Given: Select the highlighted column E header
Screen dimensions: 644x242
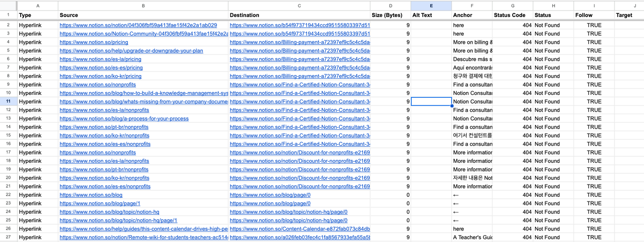Looking at the screenshot, I should [431, 6].
